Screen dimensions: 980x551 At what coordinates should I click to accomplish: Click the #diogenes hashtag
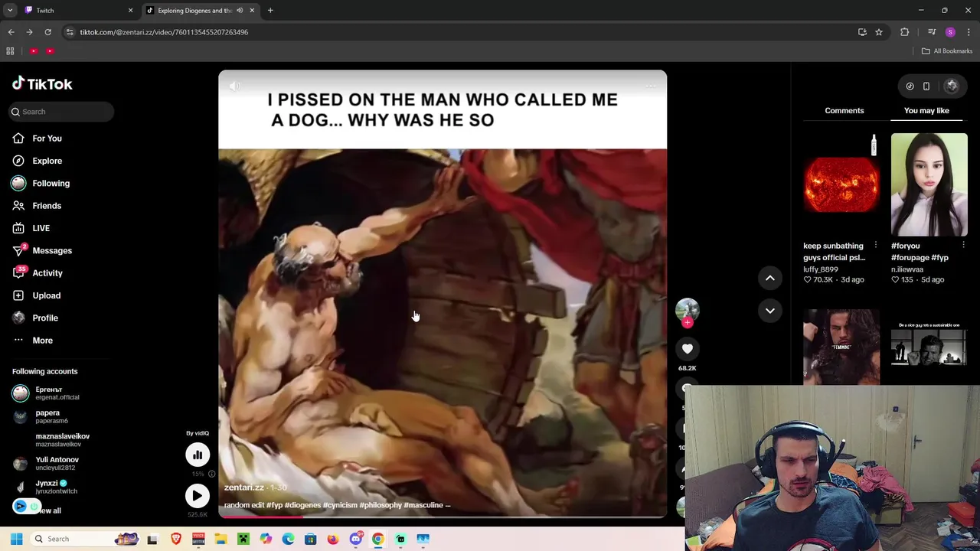click(302, 505)
